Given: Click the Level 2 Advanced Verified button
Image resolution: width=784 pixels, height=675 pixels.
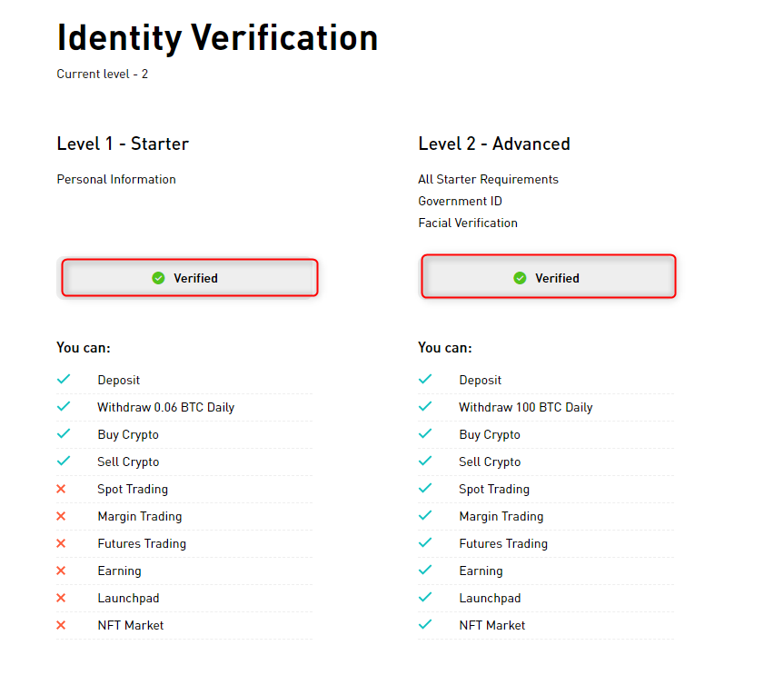Looking at the screenshot, I should tap(549, 278).
